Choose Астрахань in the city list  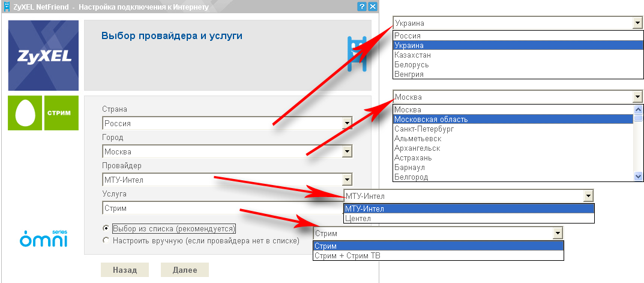tap(513, 157)
